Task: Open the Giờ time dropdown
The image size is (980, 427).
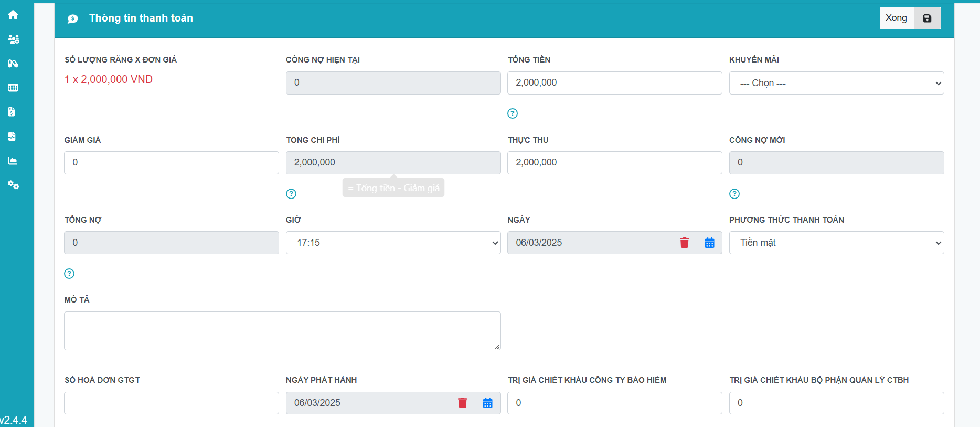Action: point(393,243)
